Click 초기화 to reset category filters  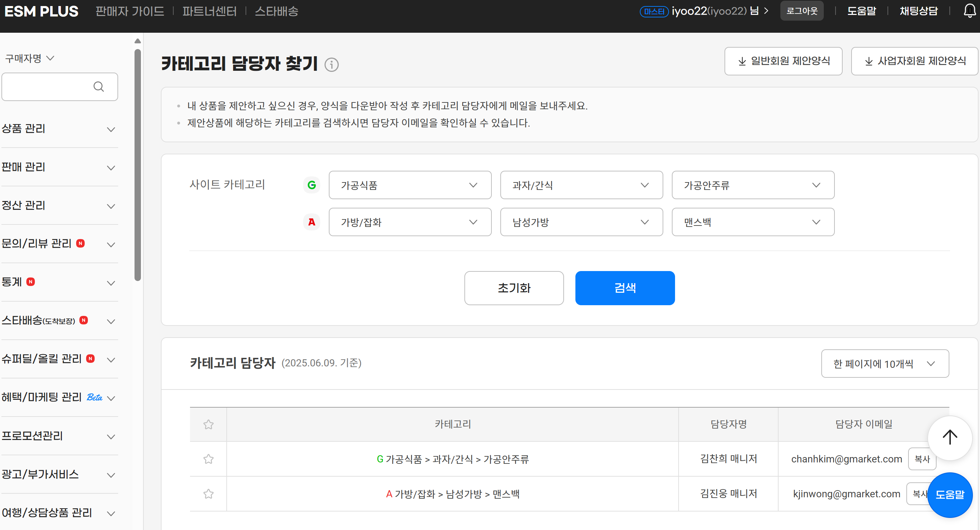pyautogui.click(x=514, y=288)
